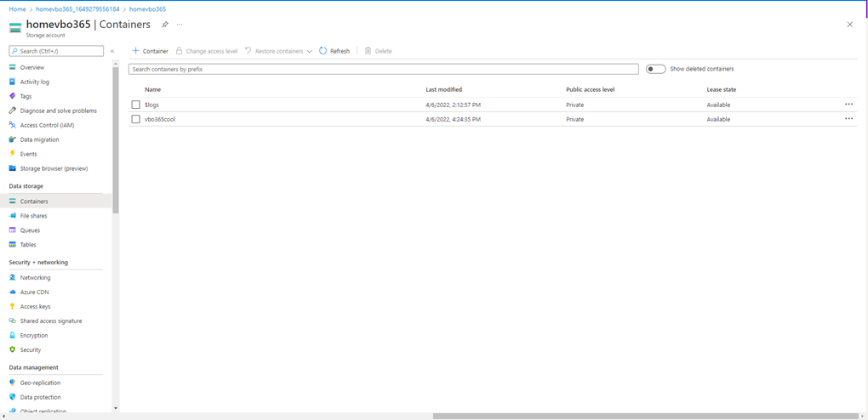Click the Delete toolbar button
The image size is (868, 420).
click(378, 51)
